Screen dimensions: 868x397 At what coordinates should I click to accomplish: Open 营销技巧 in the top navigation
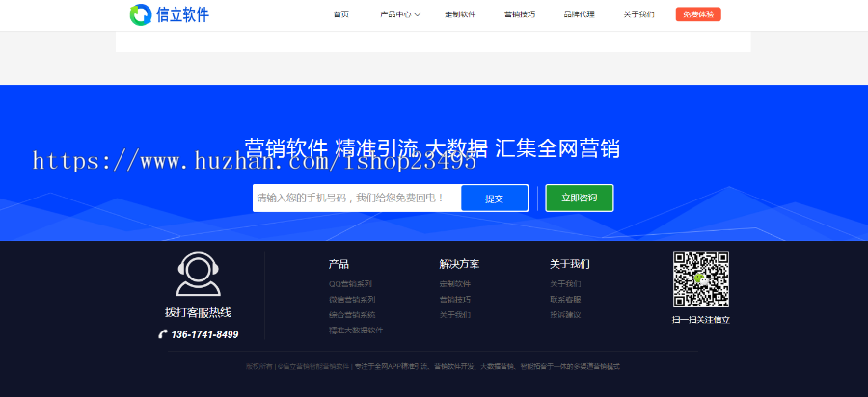tap(519, 14)
